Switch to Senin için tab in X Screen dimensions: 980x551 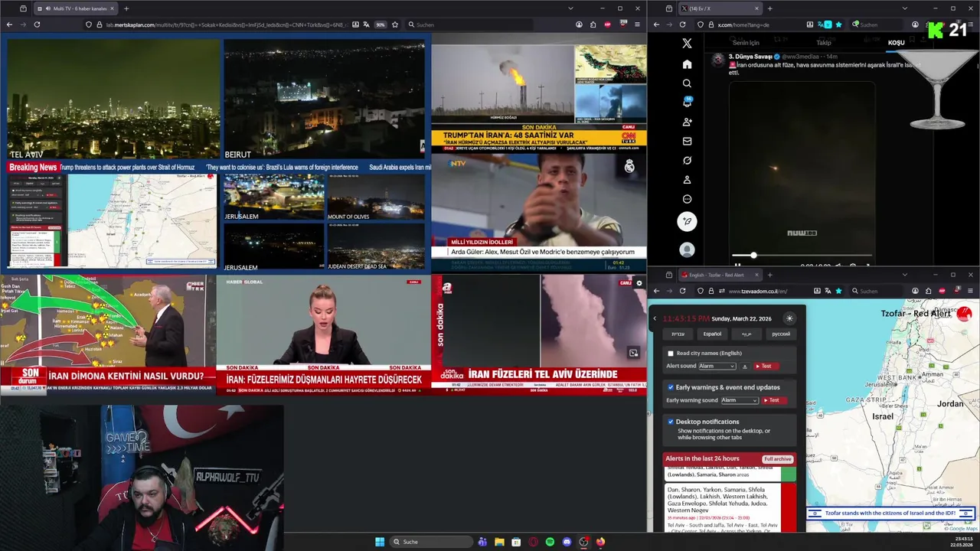pos(746,43)
